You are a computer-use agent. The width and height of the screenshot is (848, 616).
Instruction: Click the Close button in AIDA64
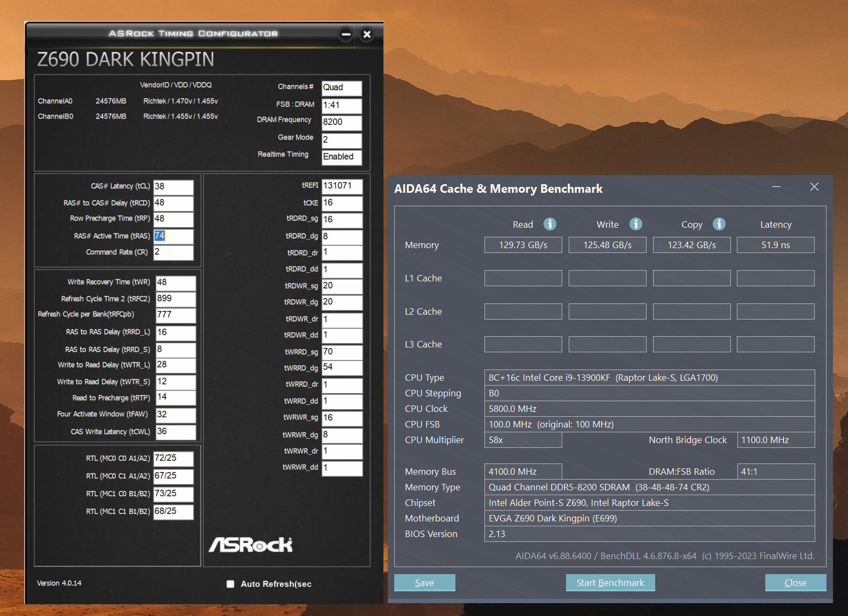[795, 583]
